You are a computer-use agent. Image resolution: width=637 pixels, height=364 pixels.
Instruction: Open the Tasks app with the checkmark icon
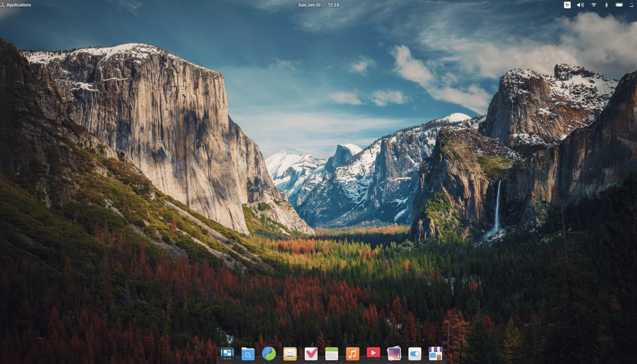coord(310,354)
